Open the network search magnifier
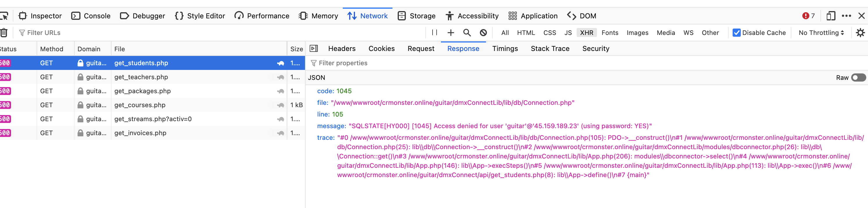The image size is (868, 208). coord(467,33)
